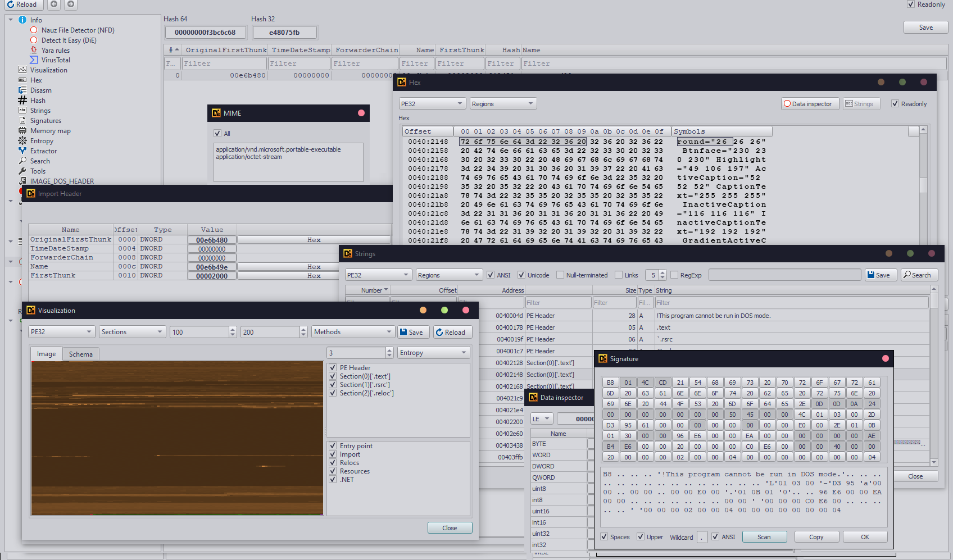953x560 pixels.
Task: Open the LE byte-order dropdown in Data inspector
Action: pyautogui.click(x=541, y=418)
